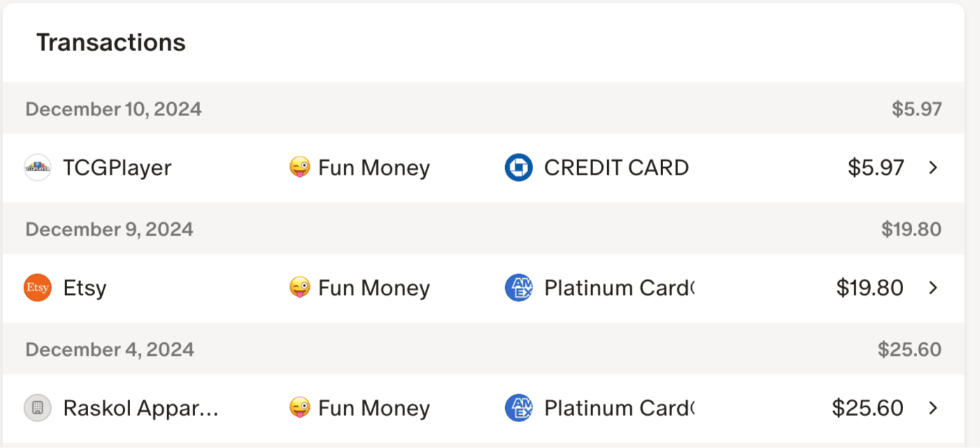Click the $25.60 Raskol Apparel amount
The image size is (980, 448).
coord(867,408)
